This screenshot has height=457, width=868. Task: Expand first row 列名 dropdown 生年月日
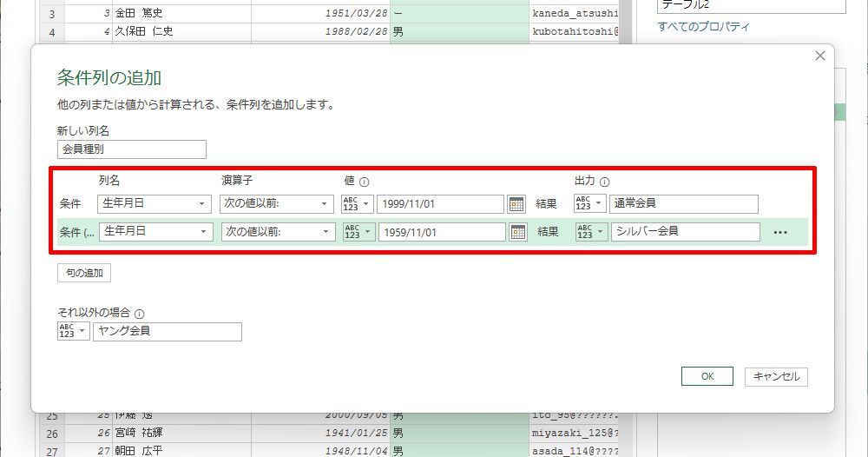tap(155, 204)
